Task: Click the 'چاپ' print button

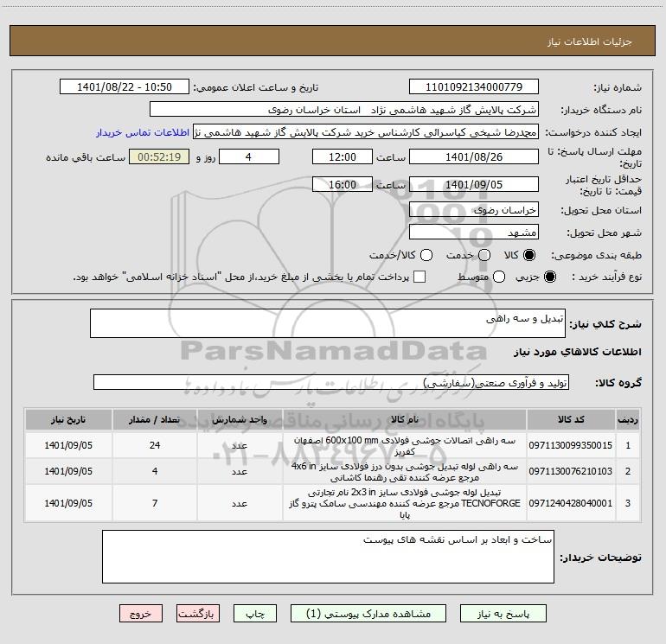Action: pos(255,614)
